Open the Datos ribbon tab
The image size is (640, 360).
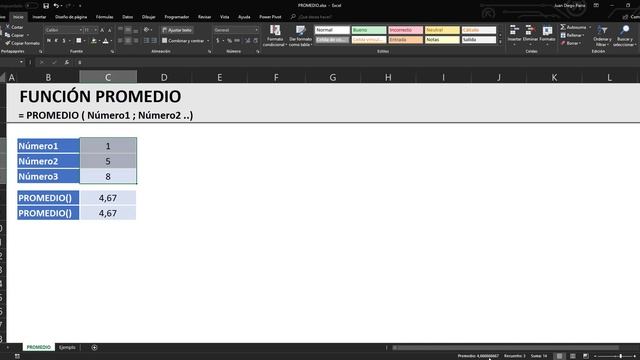point(127,17)
